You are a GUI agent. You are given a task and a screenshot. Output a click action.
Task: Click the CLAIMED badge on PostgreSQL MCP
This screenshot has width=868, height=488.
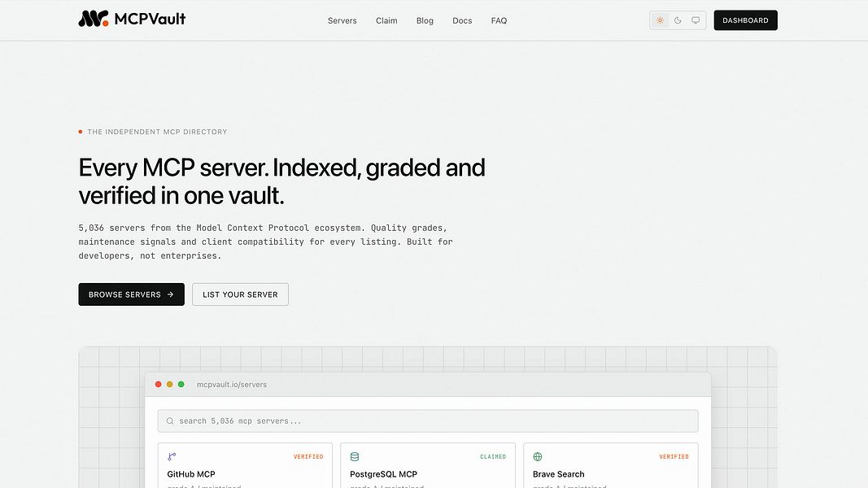click(493, 456)
